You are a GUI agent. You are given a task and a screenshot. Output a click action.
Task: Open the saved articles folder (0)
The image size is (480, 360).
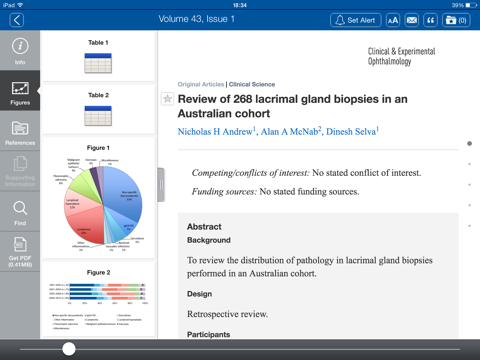coord(456,20)
